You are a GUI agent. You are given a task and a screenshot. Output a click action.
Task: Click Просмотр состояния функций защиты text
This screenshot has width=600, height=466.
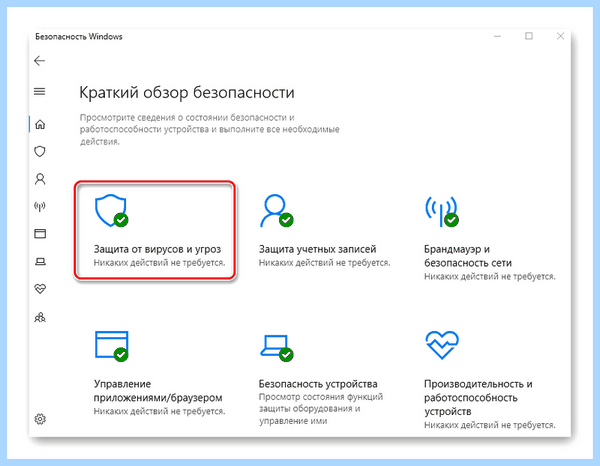click(321, 409)
